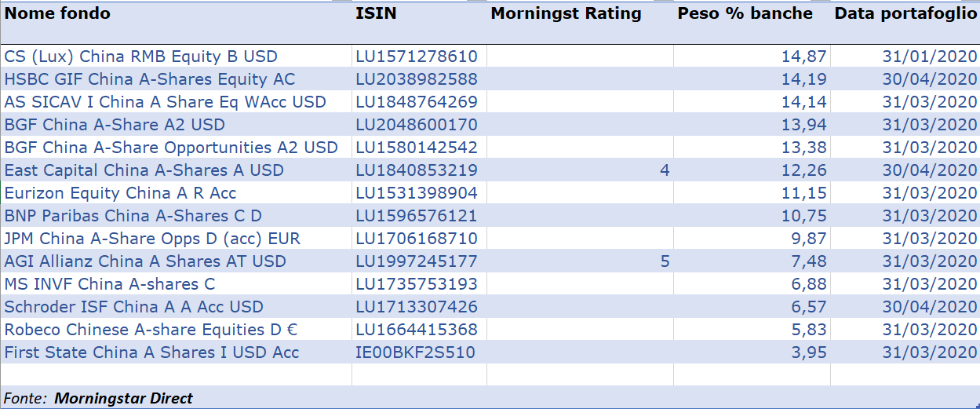Screen dimensions: 980x409
Task: Open CS (Lux) China RMB Equity B USD
Action: tap(141, 57)
